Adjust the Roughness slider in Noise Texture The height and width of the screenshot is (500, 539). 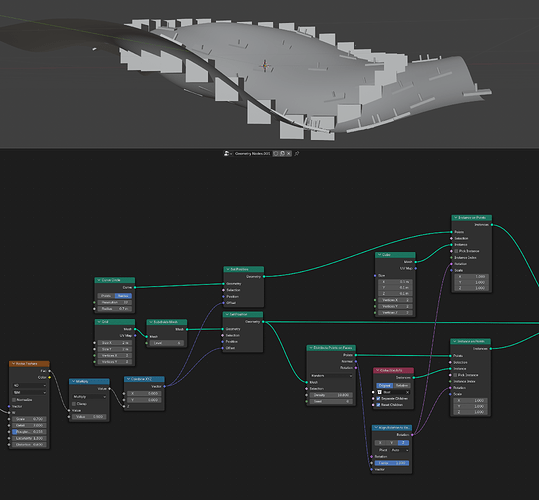coord(29,432)
